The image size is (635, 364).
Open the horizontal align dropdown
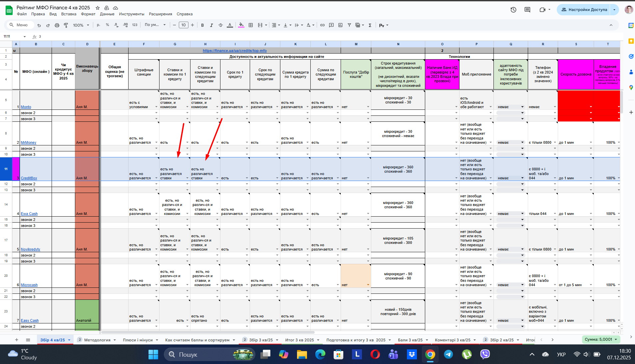click(x=276, y=25)
